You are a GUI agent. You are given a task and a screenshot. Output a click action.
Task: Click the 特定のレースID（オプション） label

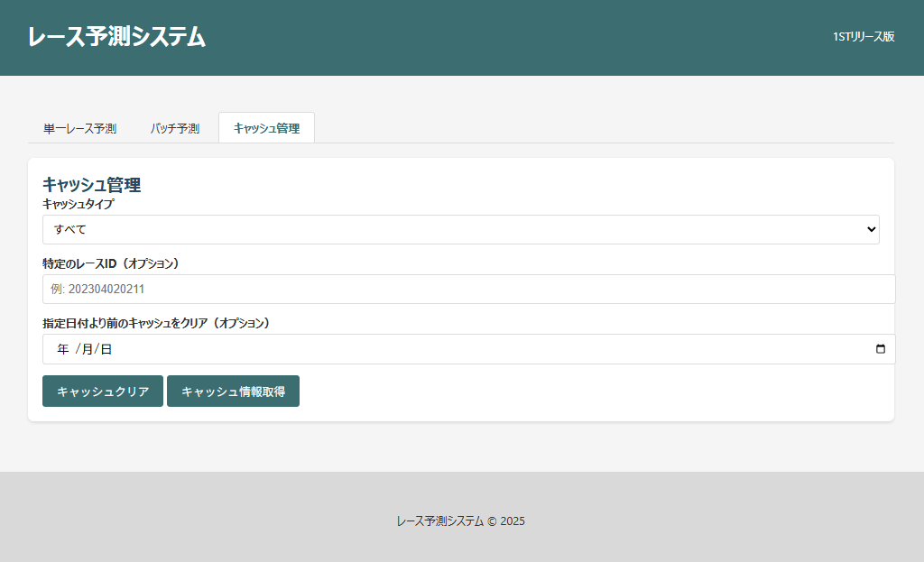[x=111, y=263]
